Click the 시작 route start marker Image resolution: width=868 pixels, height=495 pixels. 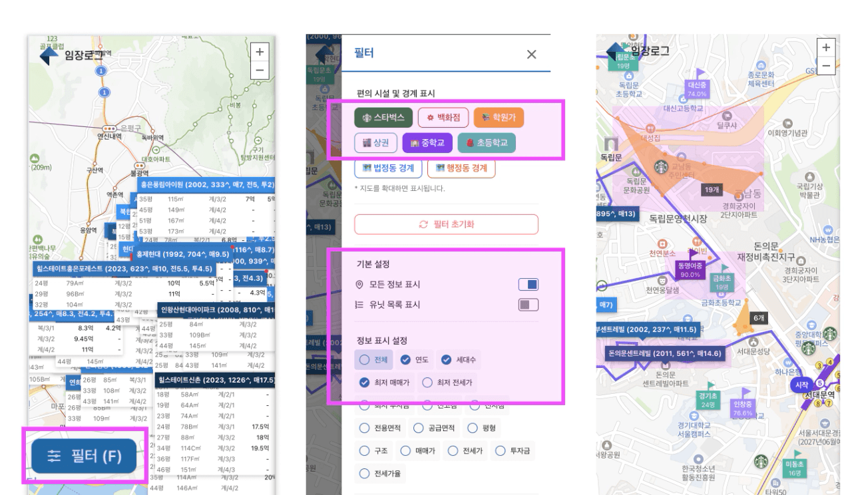point(801,385)
